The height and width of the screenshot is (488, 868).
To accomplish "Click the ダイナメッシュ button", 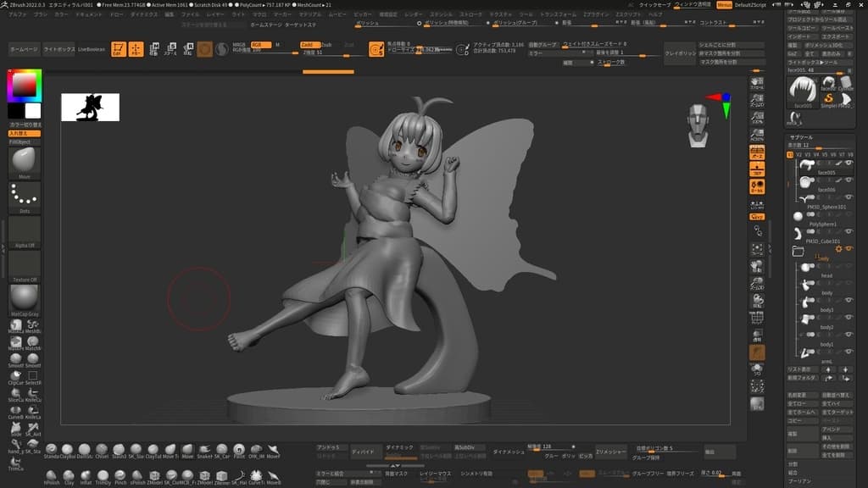I will pyautogui.click(x=509, y=452).
